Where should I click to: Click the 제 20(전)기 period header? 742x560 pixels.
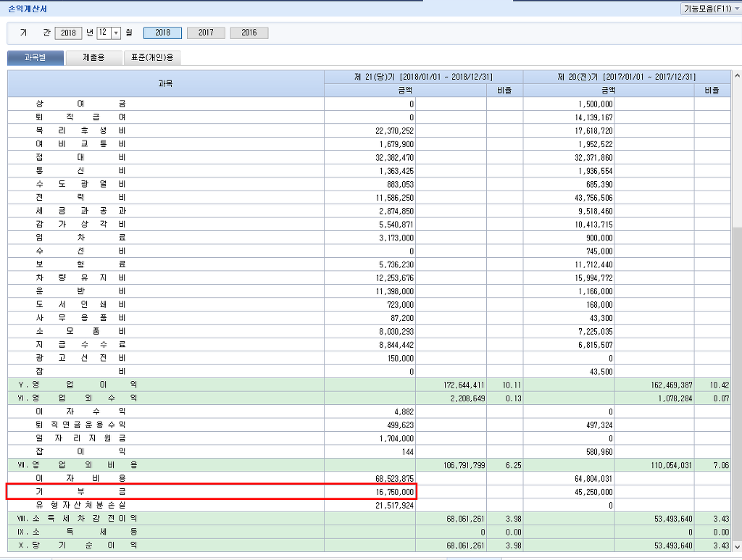pos(626,77)
